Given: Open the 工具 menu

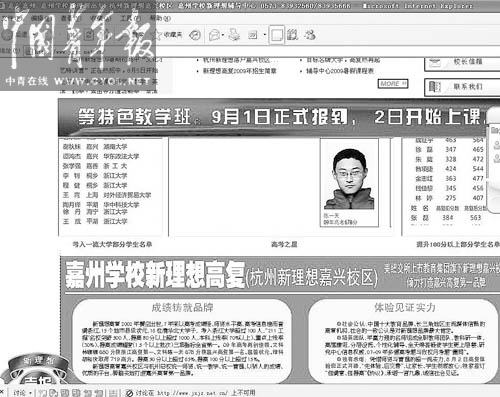Looking at the screenshot, I should [131, 18].
